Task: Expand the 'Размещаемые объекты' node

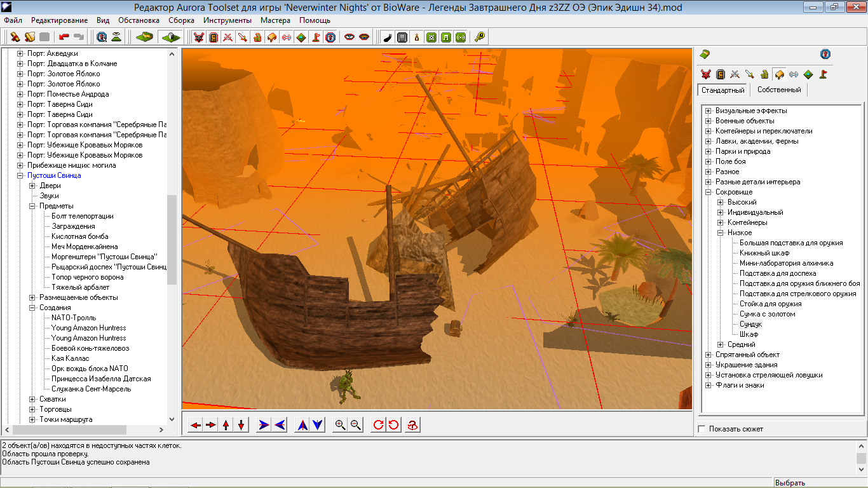Action: tap(32, 297)
